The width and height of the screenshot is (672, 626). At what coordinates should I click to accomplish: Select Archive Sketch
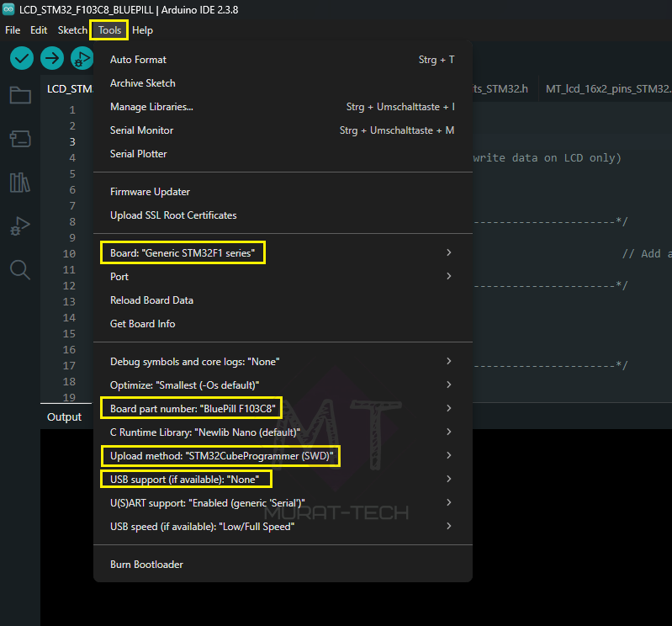pos(283,83)
